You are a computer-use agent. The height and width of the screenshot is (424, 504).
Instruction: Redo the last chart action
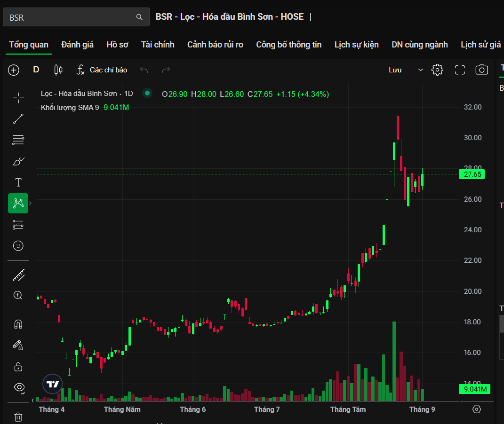click(166, 70)
